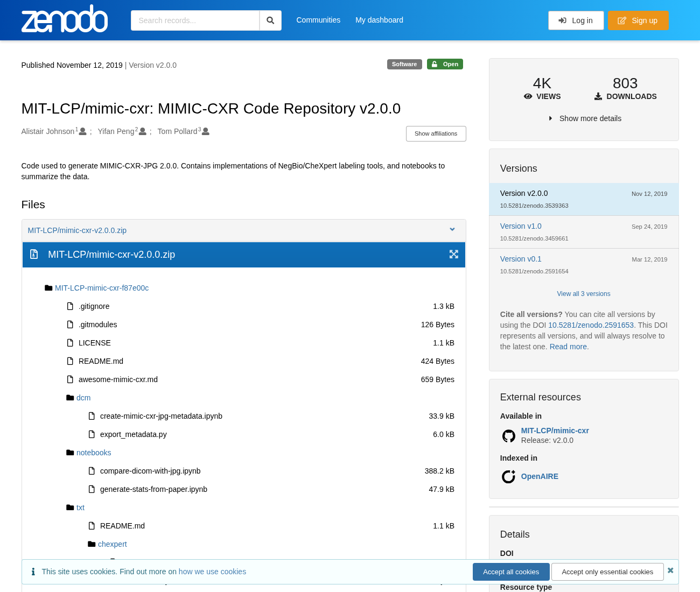The height and width of the screenshot is (592, 700).
Task: Click Show affiliations button
Action: tap(436, 133)
